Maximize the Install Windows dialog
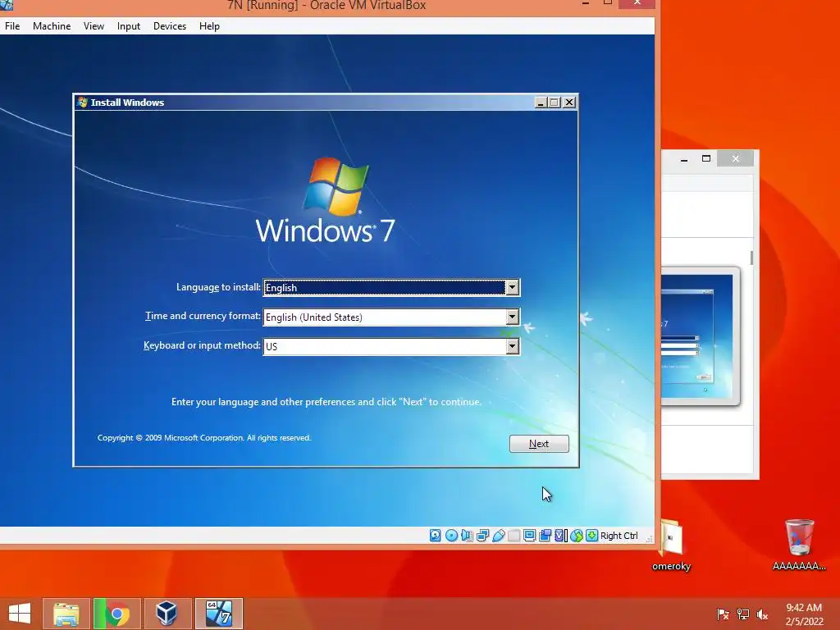This screenshot has width=840, height=630. tap(555, 102)
